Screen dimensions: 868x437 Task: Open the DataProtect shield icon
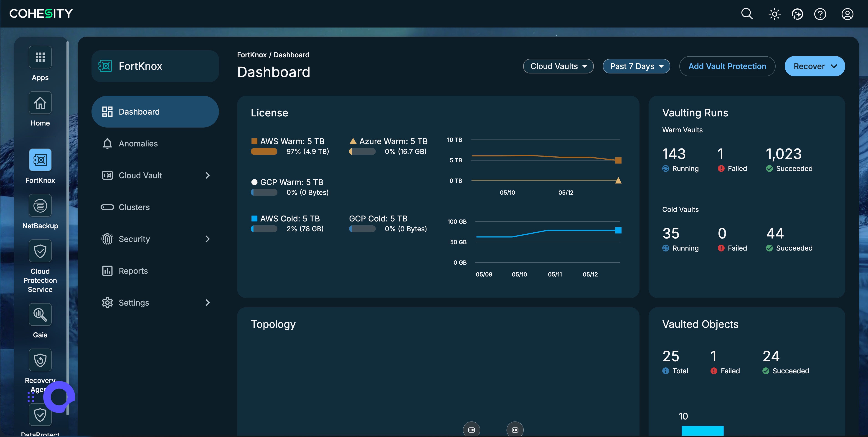click(x=40, y=414)
